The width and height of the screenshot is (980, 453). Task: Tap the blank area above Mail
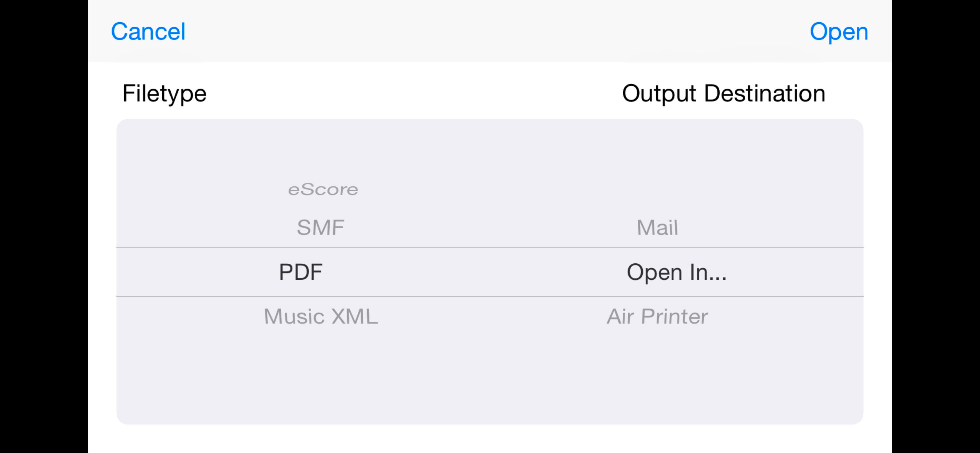pos(657,171)
